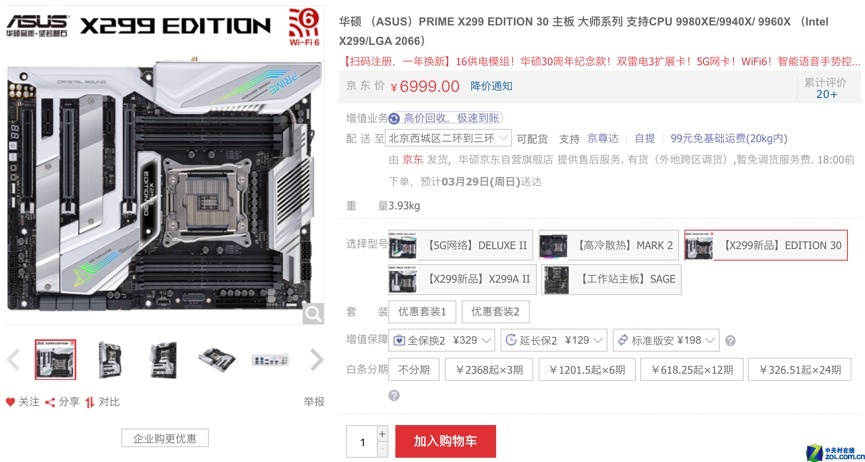Expand the 延长保2 ¥129 dropdown

(x=554, y=340)
